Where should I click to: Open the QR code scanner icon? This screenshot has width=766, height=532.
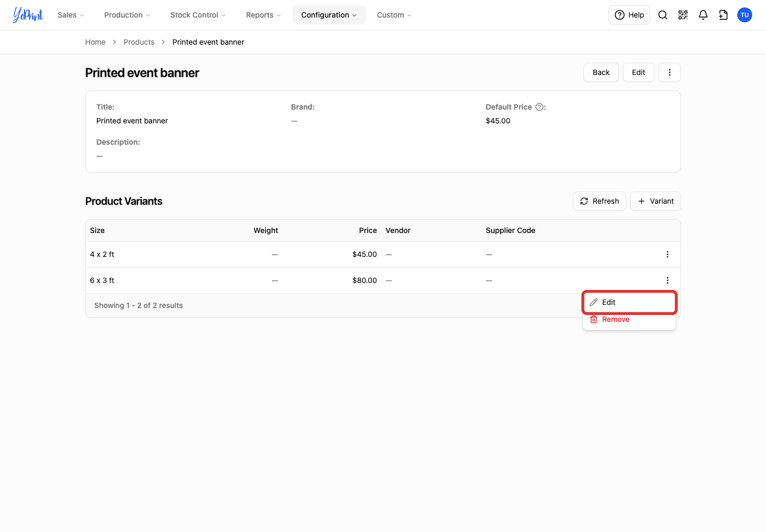(683, 15)
